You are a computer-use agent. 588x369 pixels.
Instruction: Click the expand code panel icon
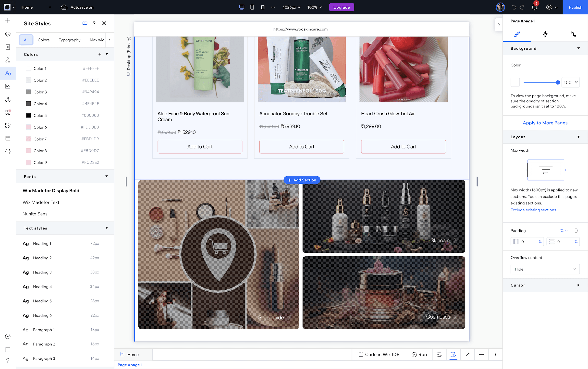(x=467, y=354)
